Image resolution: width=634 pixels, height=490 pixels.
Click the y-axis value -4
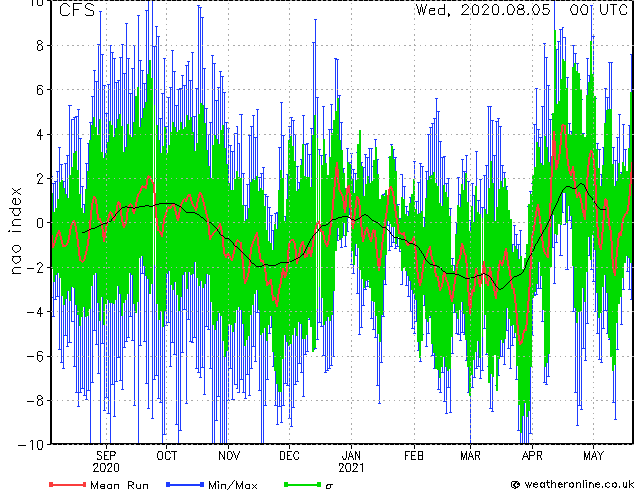pos(35,312)
